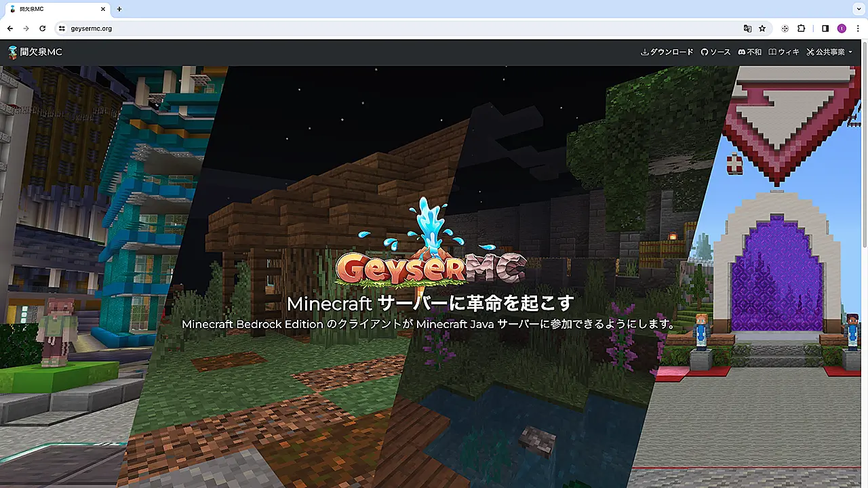Image resolution: width=868 pixels, height=488 pixels.
Task: Click the Google Translate icon in address bar
Action: 747,28
